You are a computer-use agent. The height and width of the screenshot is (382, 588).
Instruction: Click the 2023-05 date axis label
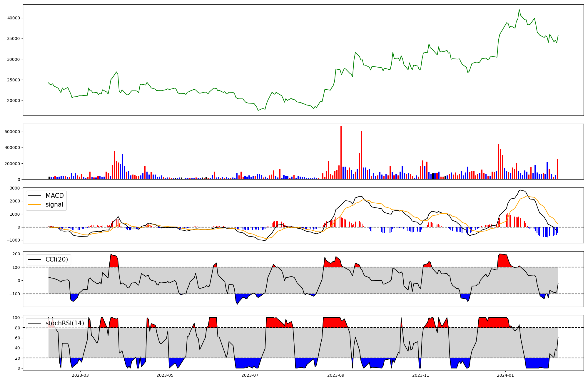[165, 375]
